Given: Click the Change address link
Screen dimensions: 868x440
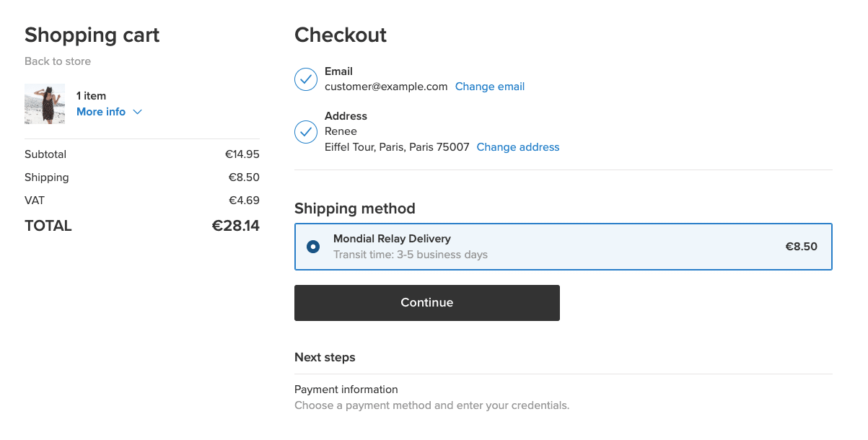Looking at the screenshot, I should (x=517, y=147).
